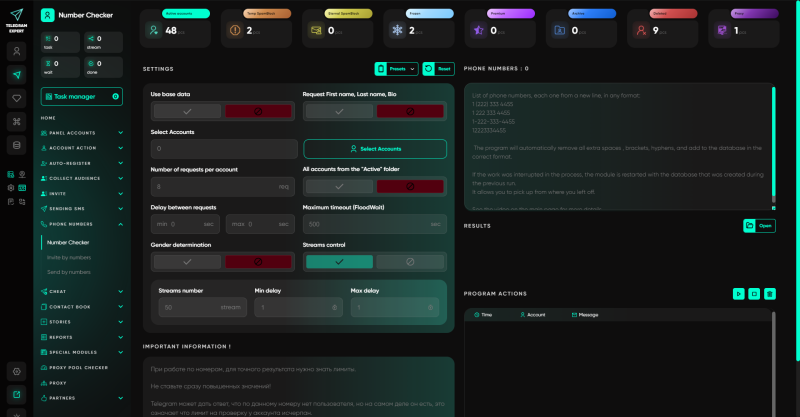Click the diamond icon in left rail
This screenshot has height=417, width=800.
pyautogui.click(x=16, y=98)
